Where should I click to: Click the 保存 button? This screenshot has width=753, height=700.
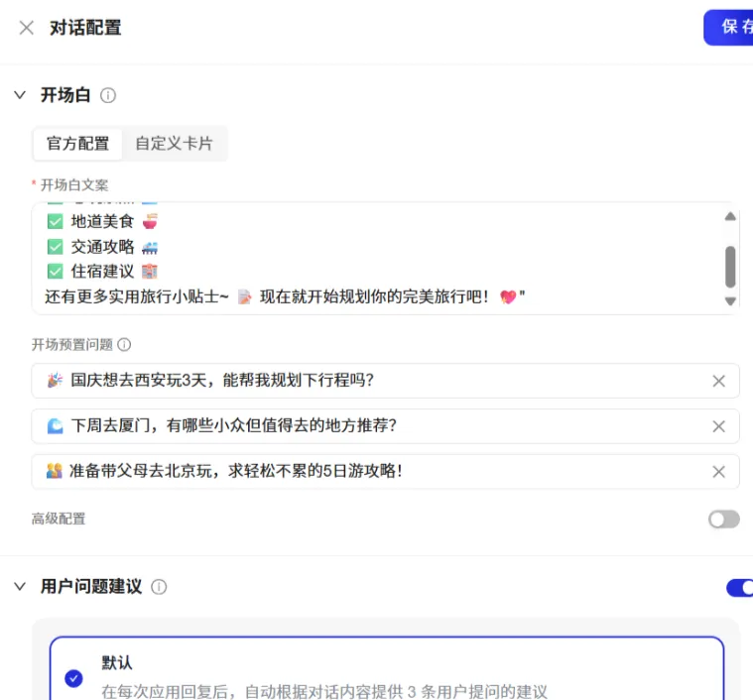click(728, 28)
